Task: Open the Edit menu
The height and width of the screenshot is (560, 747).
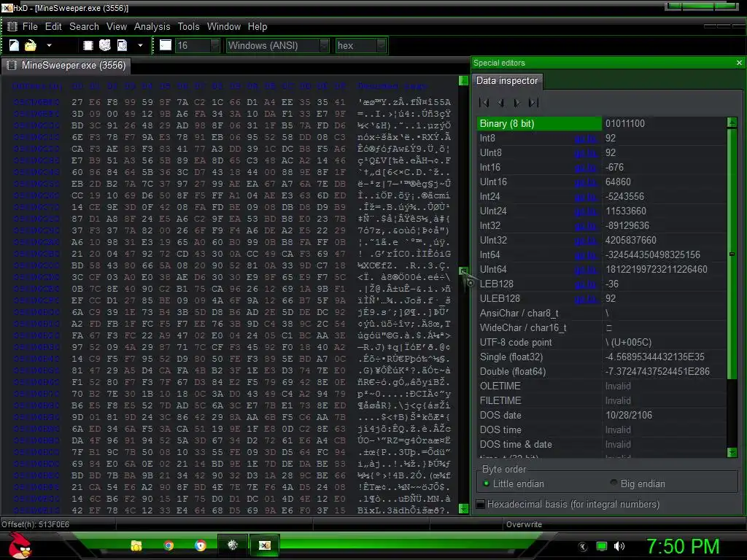Action: point(53,27)
